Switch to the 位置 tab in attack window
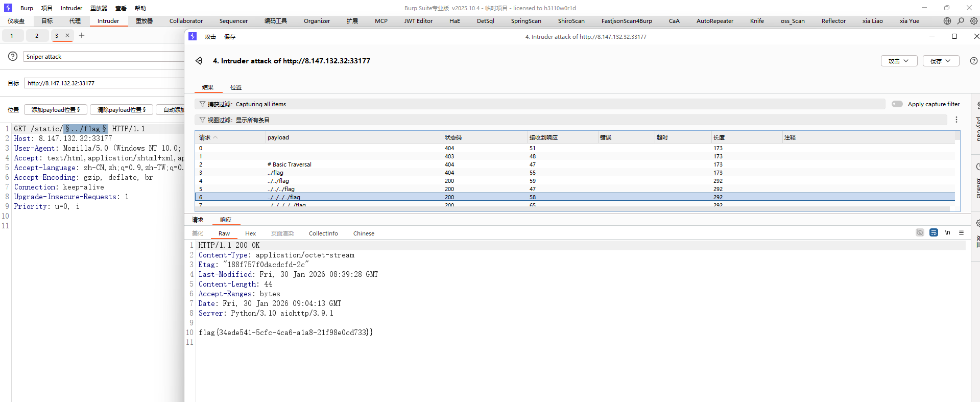 [236, 87]
